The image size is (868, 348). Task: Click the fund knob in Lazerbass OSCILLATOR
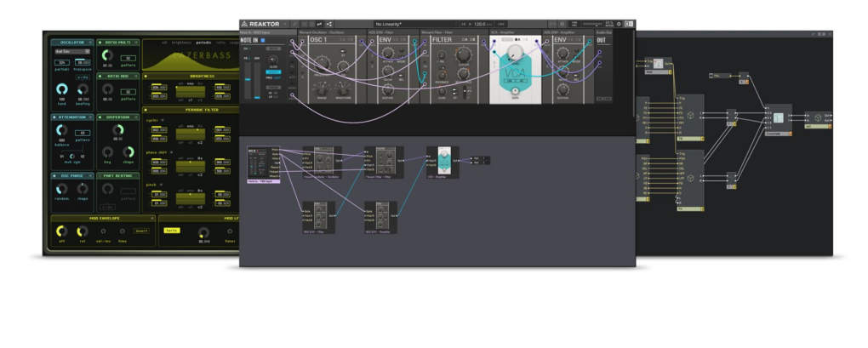click(62, 89)
